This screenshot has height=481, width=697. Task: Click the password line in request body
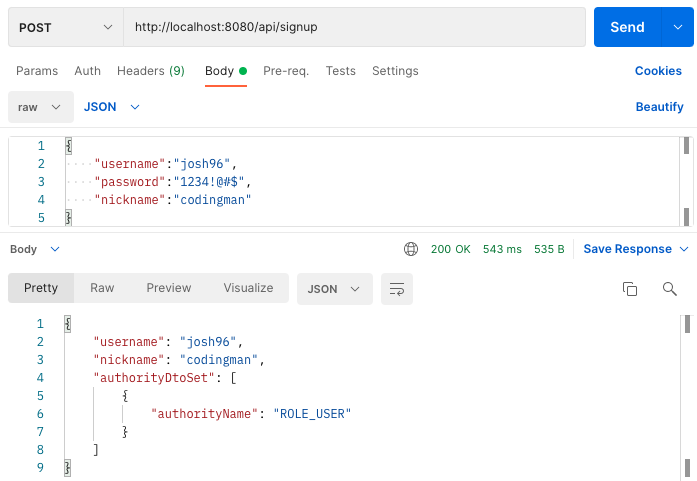[172, 182]
